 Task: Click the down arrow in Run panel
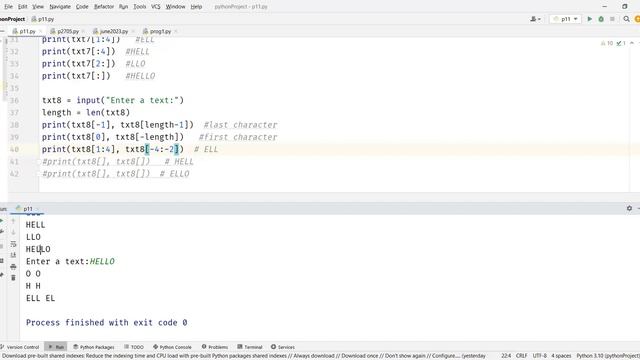coord(13,232)
